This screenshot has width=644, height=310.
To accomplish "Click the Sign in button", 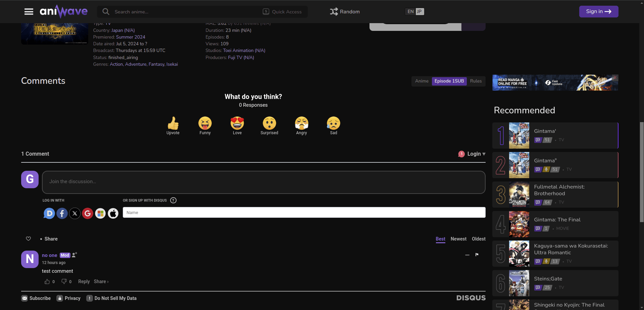I will (x=599, y=11).
